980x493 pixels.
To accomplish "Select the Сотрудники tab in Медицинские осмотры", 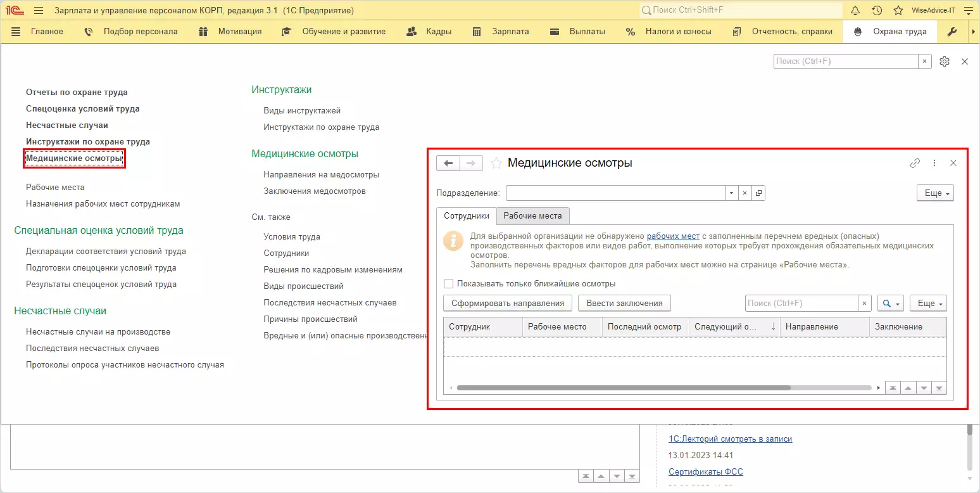I will tap(467, 216).
